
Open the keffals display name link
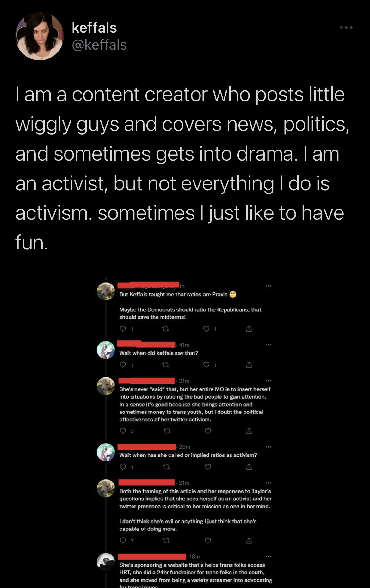[x=94, y=28]
